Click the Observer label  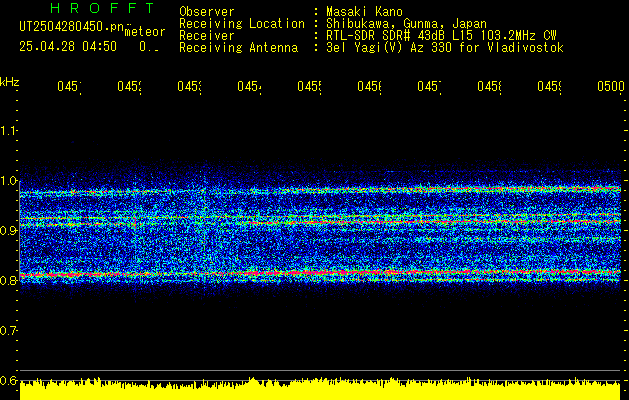(x=207, y=12)
